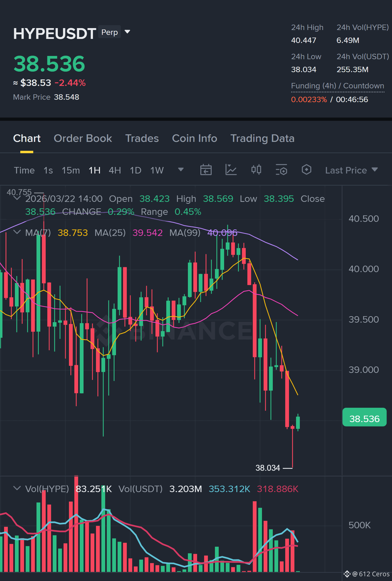The width and height of the screenshot is (392, 581).
Task: Open the calendar date jump icon
Action: (206, 170)
